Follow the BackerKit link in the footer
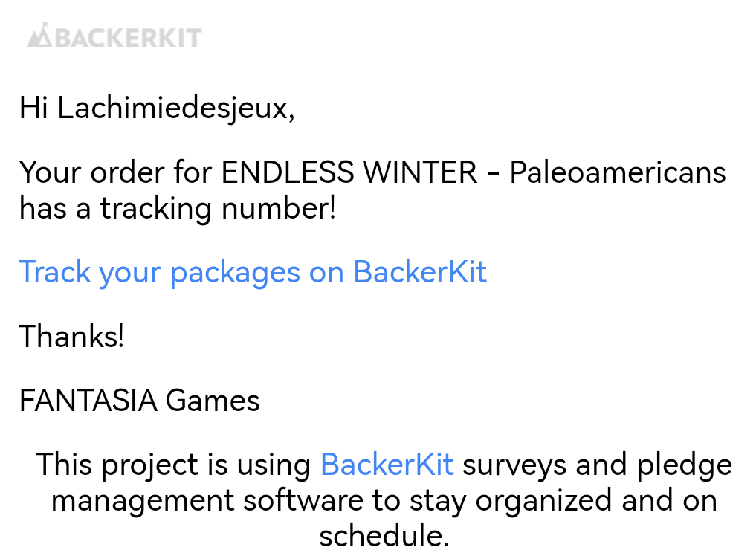The height and width of the screenshot is (553, 756). 387,465
